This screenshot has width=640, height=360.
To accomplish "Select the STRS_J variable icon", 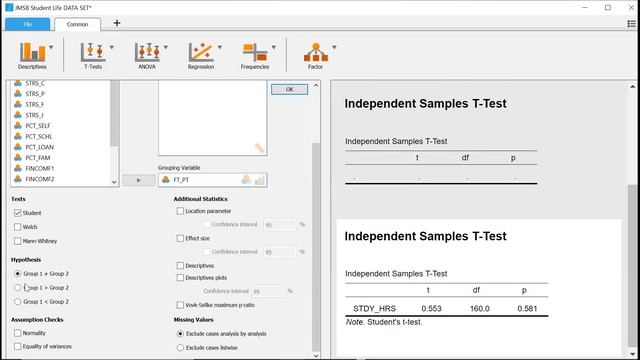I will click(18, 115).
